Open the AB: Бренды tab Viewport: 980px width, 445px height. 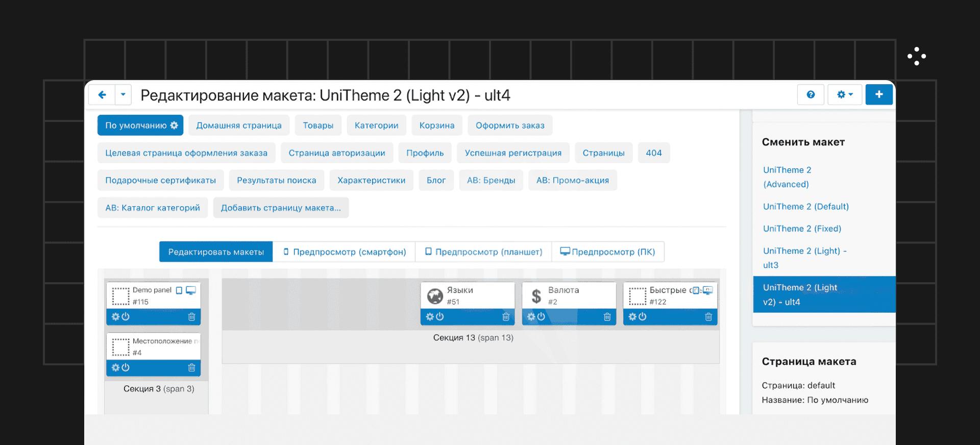(491, 180)
